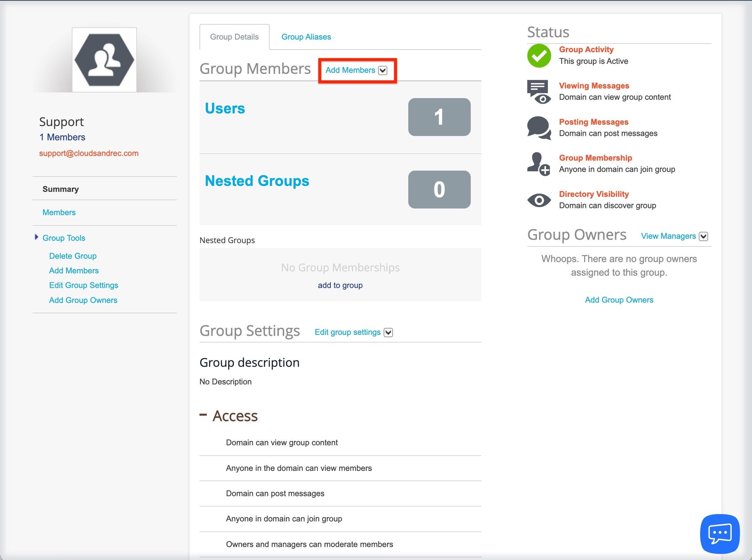Screen dimensions: 752x560
Task: Click the Nested Groups count badge showing 0
Action: point(439,190)
